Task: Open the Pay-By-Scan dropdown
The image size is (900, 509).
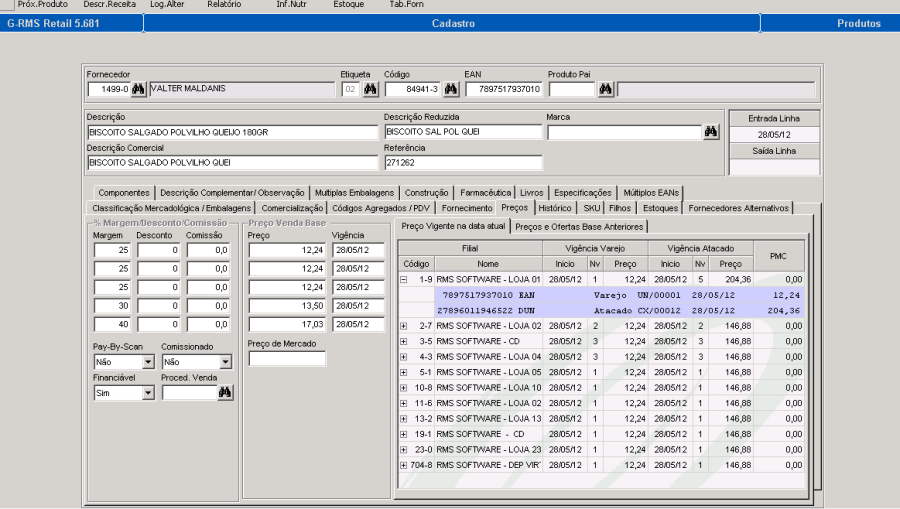Action: tap(148, 362)
